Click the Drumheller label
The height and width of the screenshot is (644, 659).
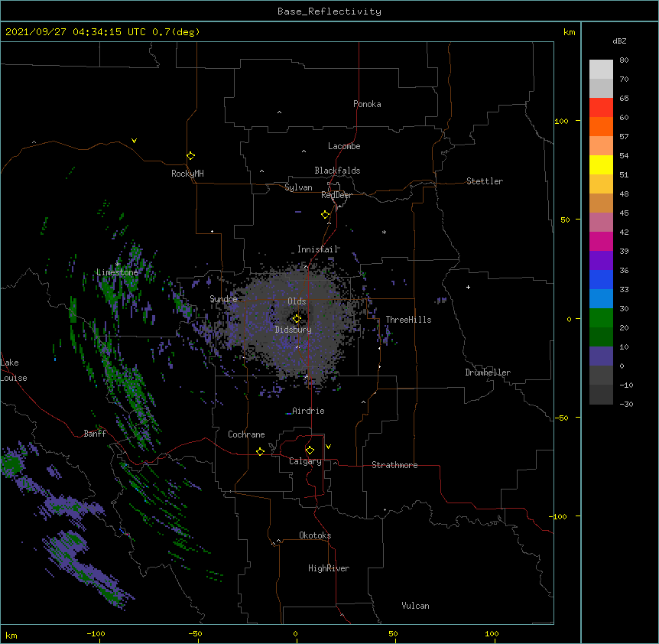click(x=488, y=372)
